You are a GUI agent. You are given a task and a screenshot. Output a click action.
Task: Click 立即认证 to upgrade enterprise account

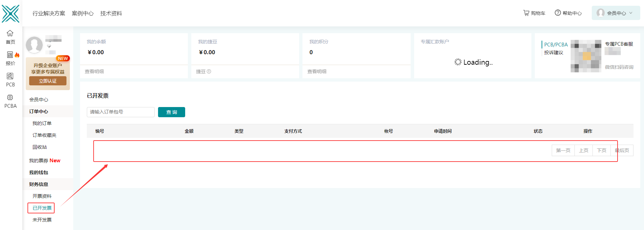pos(48,81)
